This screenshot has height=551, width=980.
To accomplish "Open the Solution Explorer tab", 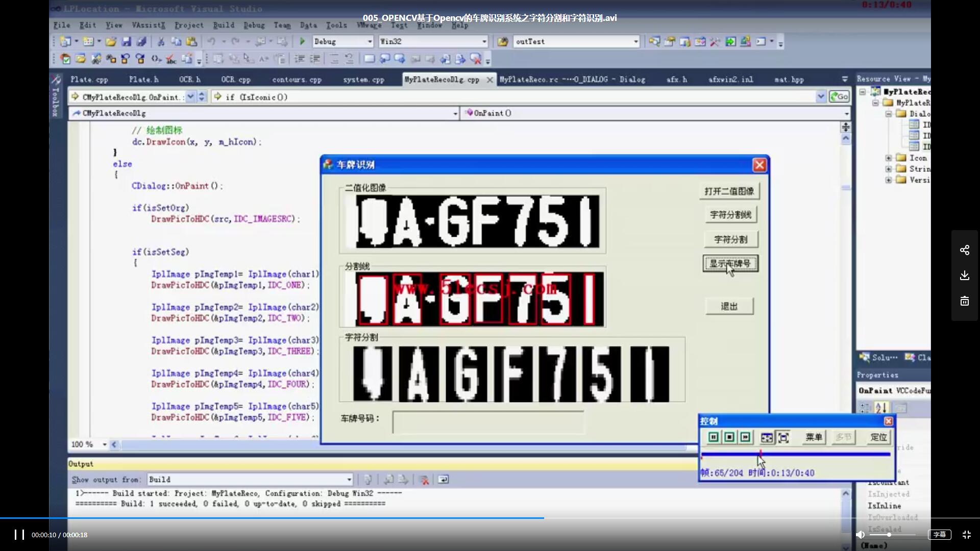I will 878,358.
